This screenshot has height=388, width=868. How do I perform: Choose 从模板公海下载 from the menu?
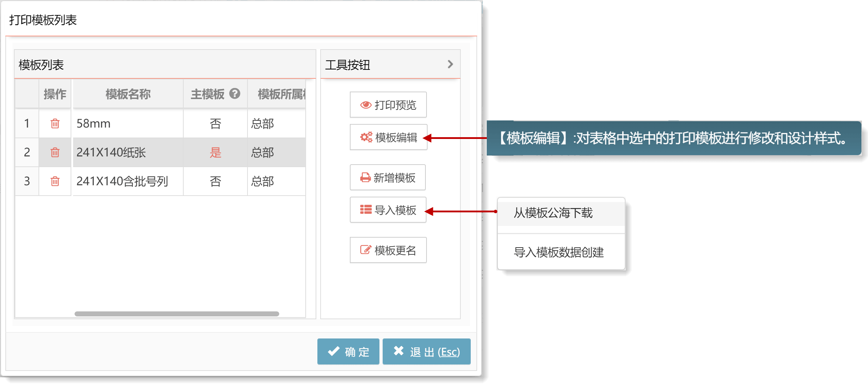[x=553, y=213]
